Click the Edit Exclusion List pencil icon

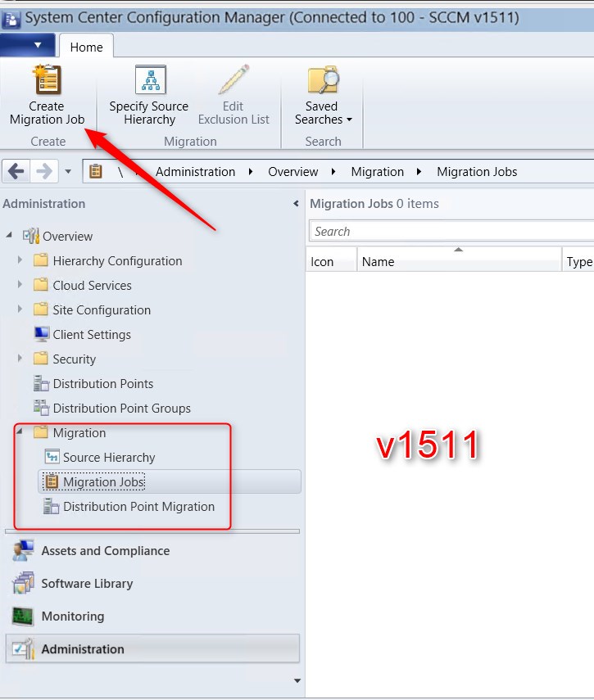tap(234, 79)
